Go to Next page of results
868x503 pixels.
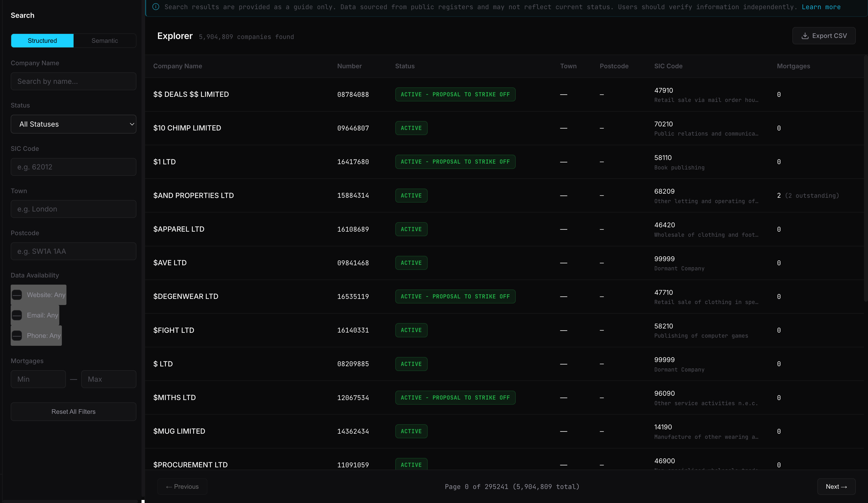tap(836, 486)
